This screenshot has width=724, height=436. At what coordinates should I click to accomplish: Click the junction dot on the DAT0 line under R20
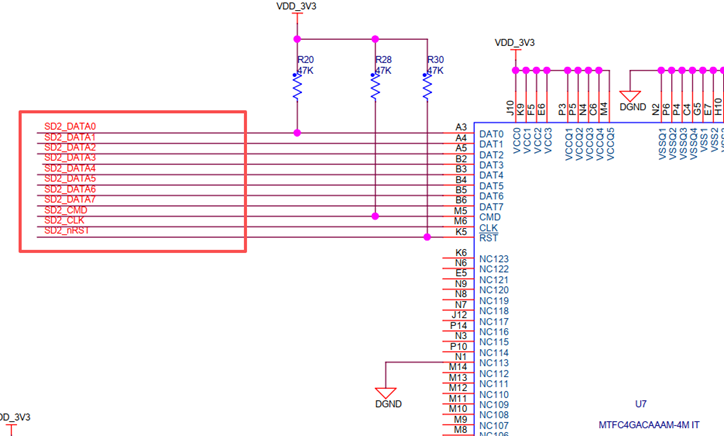[297, 133]
